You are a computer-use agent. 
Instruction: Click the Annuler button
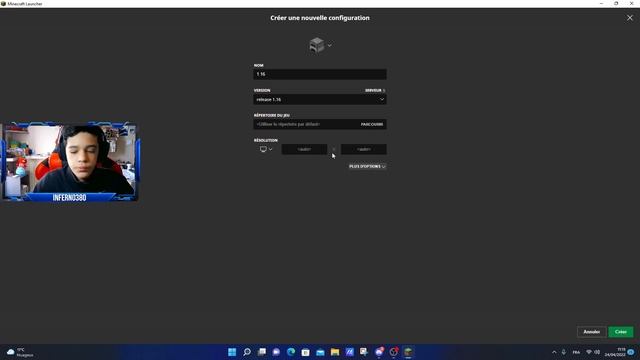click(591, 332)
